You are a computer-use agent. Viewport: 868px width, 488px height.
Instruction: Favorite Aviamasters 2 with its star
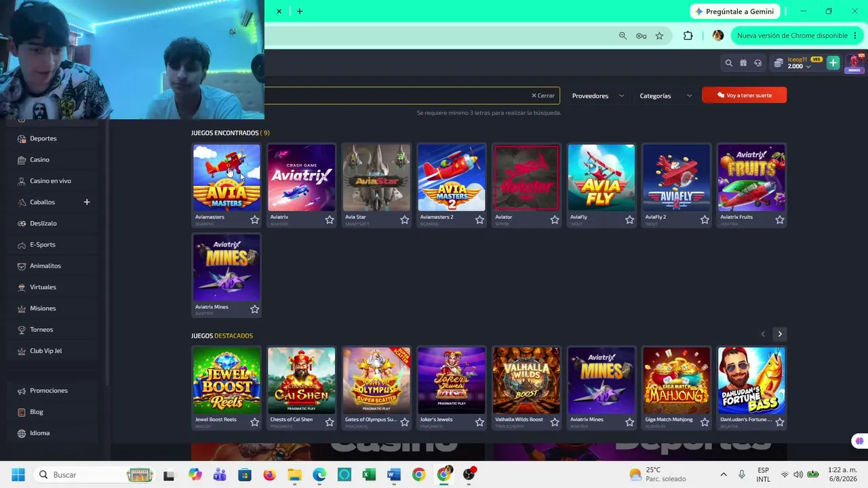point(479,220)
